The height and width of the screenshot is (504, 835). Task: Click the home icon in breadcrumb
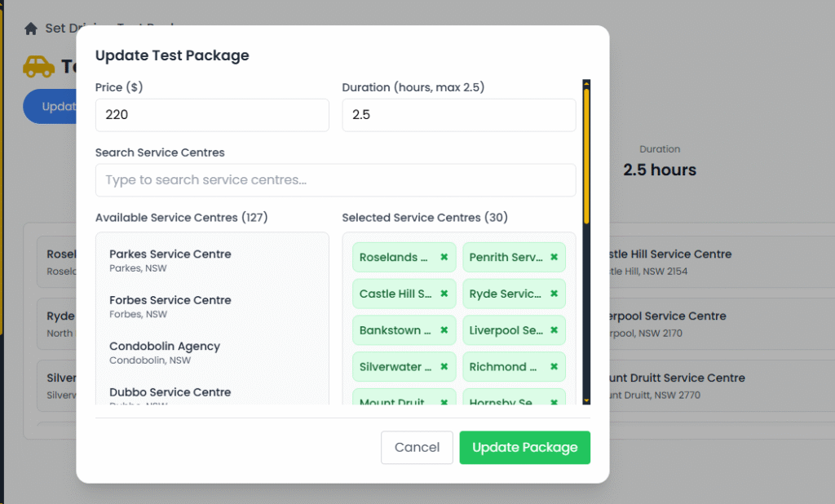pyautogui.click(x=31, y=29)
